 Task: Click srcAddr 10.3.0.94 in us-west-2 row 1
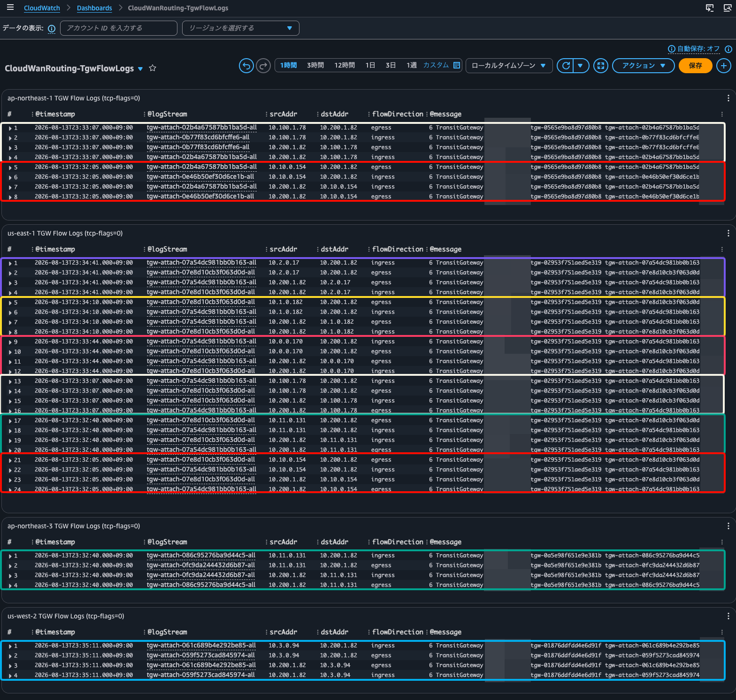point(284,646)
